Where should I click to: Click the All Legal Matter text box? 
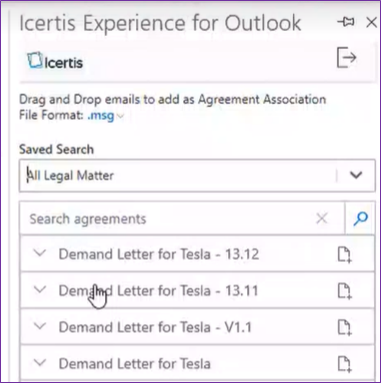pyautogui.click(x=178, y=175)
